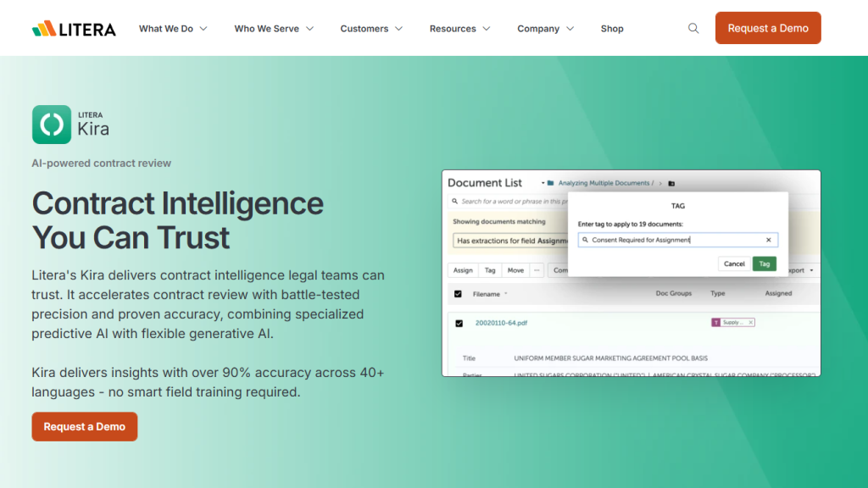Open the 20020110-64.pdf document link
The image size is (868, 488).
pos(501,323)
